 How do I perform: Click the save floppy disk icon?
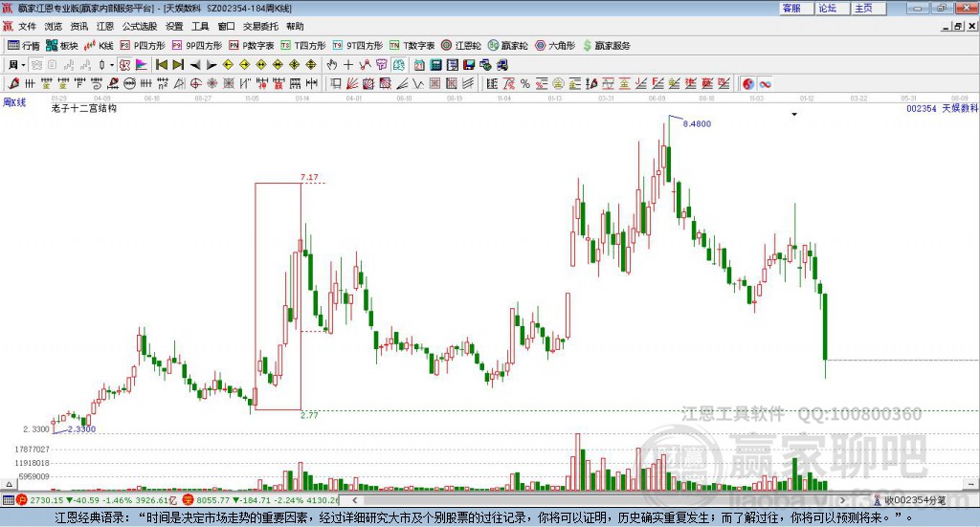469,65
